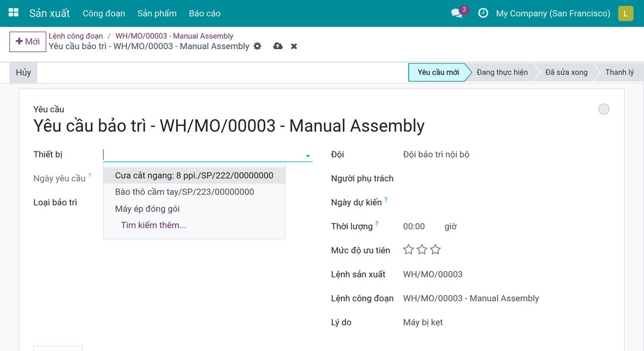Click the Tìm kiếm thêm link
644x351 pixels.
click(x=153, y=225)
